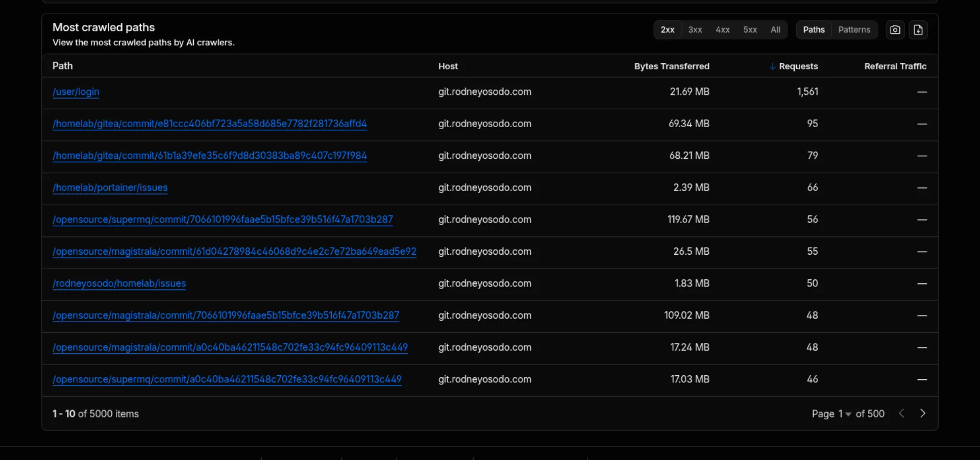Open the /user/login path link
Viewport: 980px width, 460px height.
coord(76,92)
